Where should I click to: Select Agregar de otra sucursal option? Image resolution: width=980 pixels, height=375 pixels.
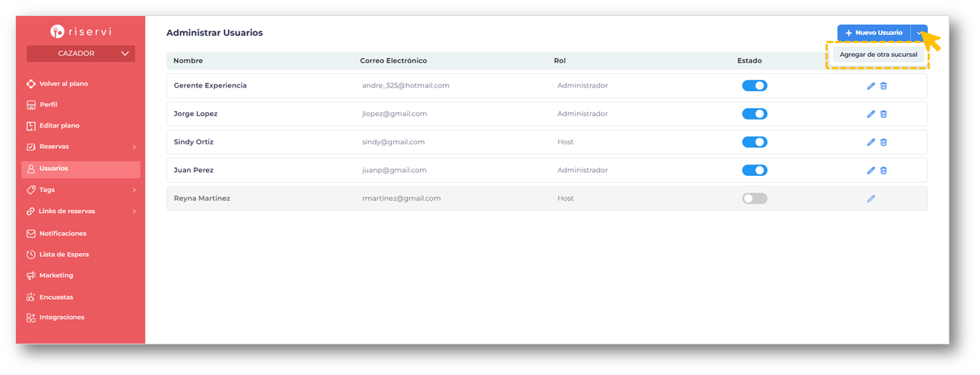(878, 55)
